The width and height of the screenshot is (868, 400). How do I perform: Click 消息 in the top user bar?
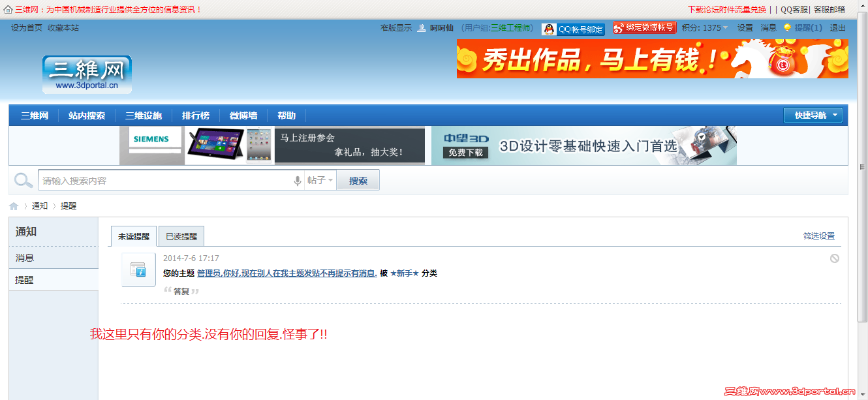pos(769,28)
